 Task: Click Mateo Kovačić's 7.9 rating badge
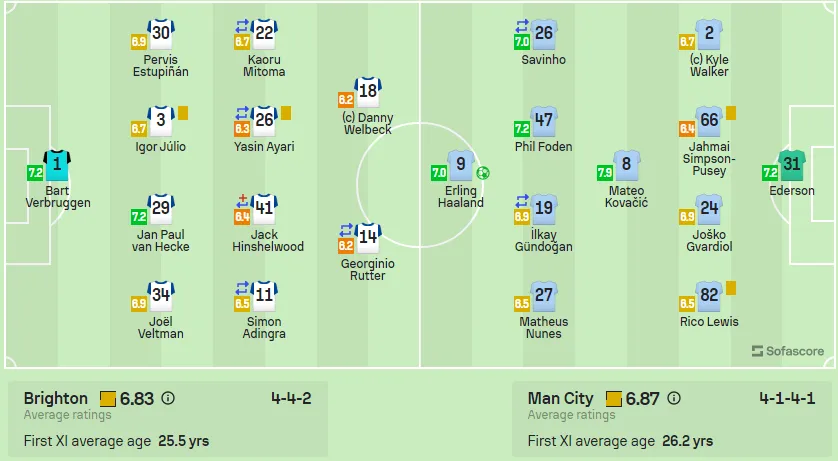pyautogui.click(x=604, y=173)
